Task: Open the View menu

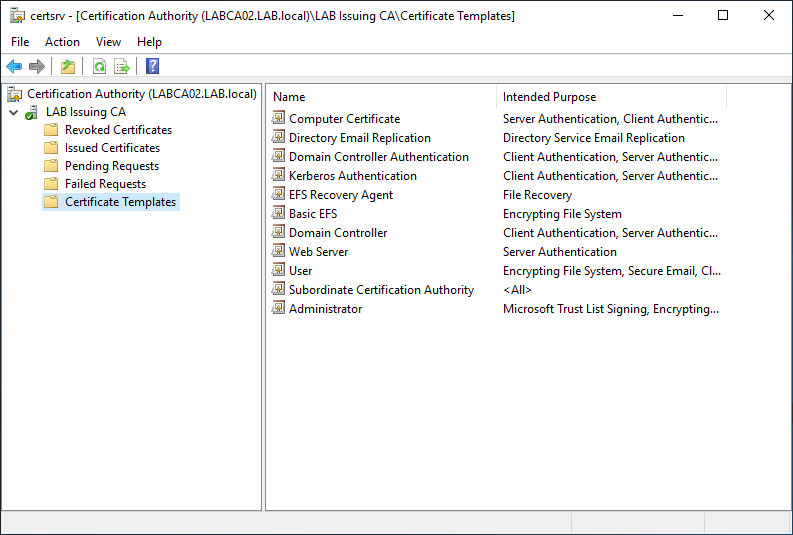Action: click(108, 42)
